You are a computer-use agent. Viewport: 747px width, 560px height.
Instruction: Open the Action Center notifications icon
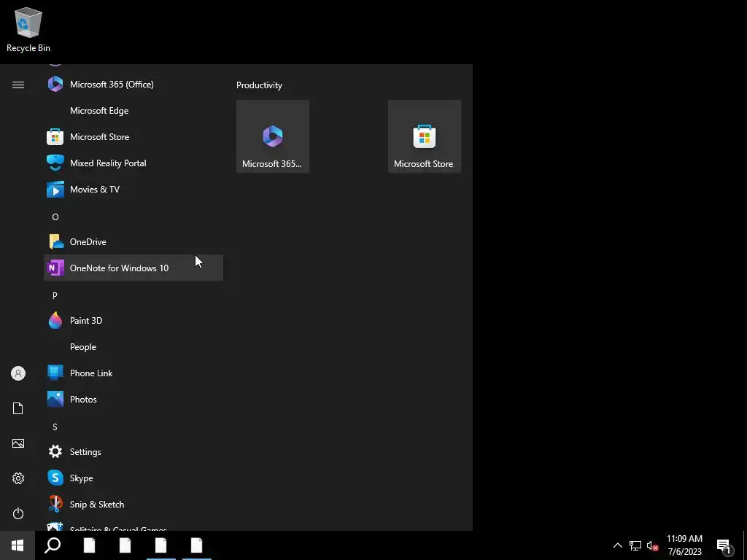tap(724, 545)
